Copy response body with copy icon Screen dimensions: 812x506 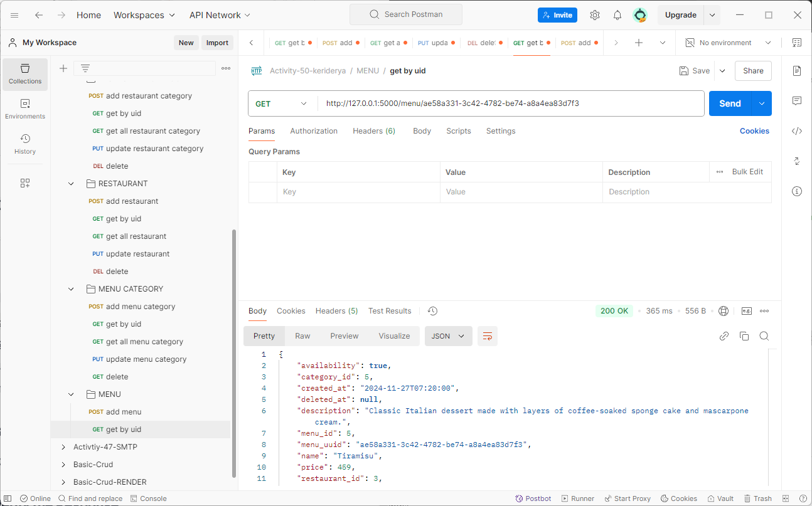pyautogui.click(x=744, y=336)
